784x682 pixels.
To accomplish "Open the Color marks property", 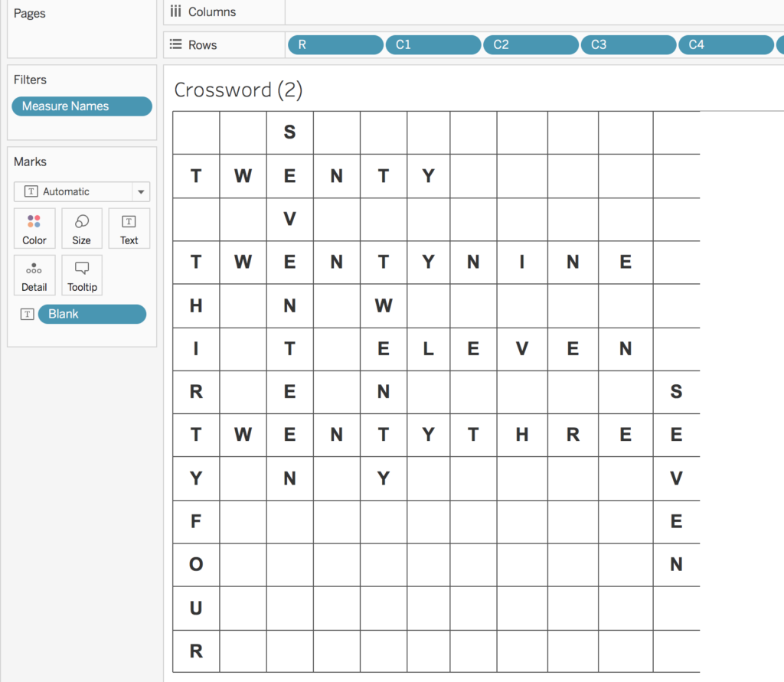I will click(34, 228).
